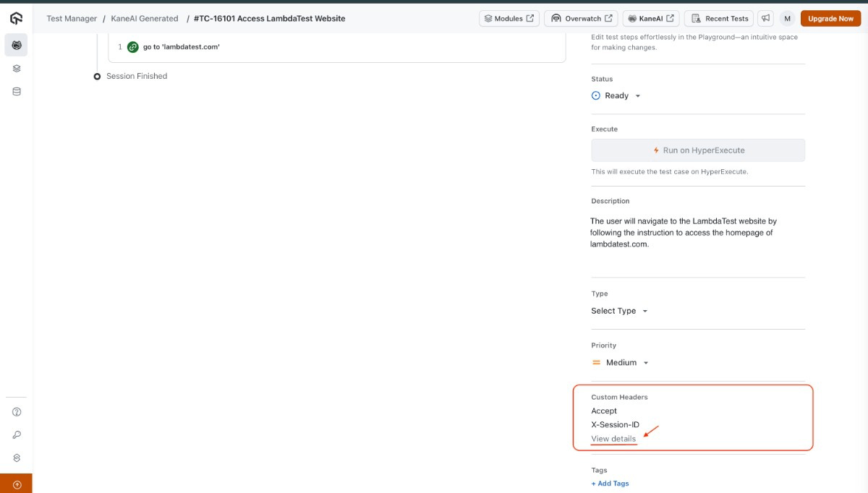This screenshot has width=868, height=493.
Task: Open the help question mark icon
Action: 17,412
